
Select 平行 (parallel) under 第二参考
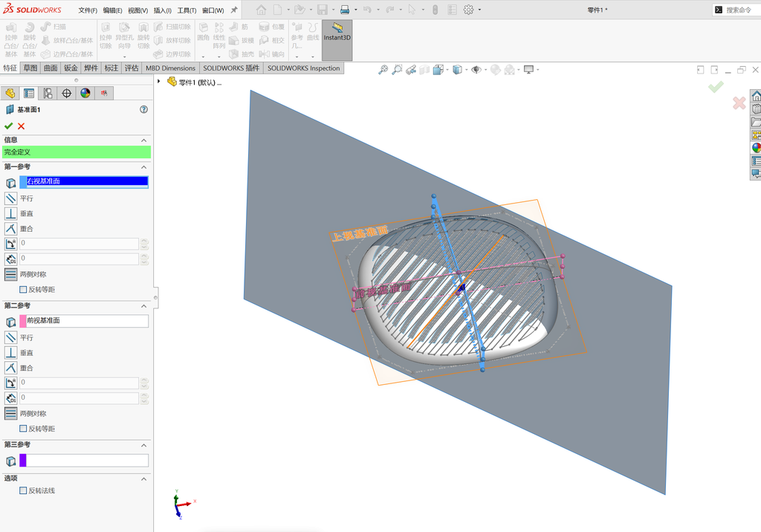pyautogui.click(x=10, y=337)
